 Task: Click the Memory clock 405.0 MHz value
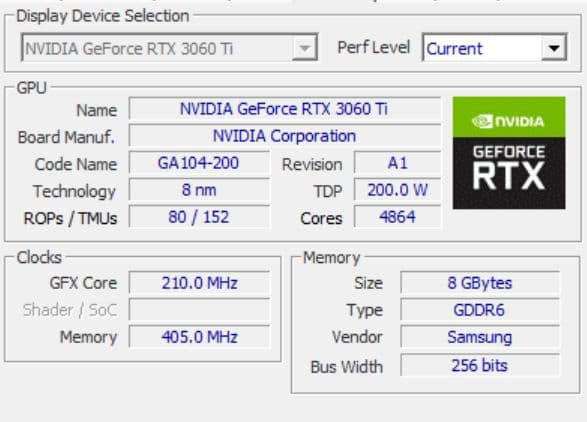tap(199, 337)
